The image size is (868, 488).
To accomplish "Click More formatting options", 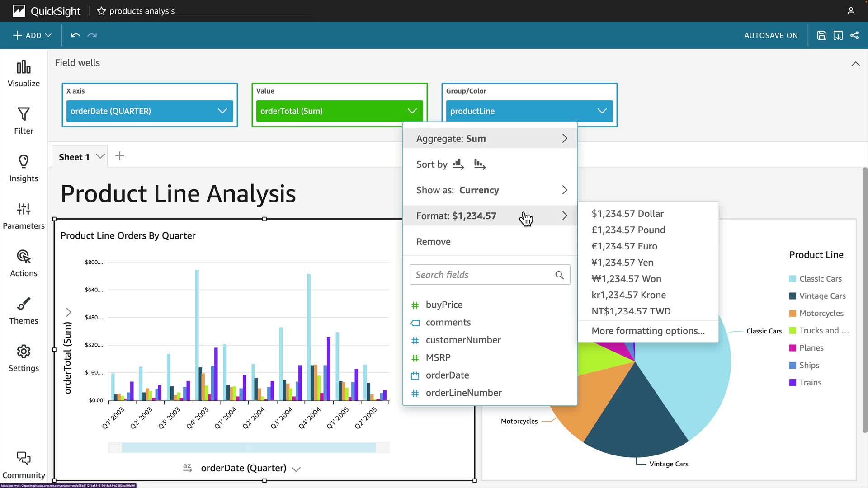I will click(648, 331).
